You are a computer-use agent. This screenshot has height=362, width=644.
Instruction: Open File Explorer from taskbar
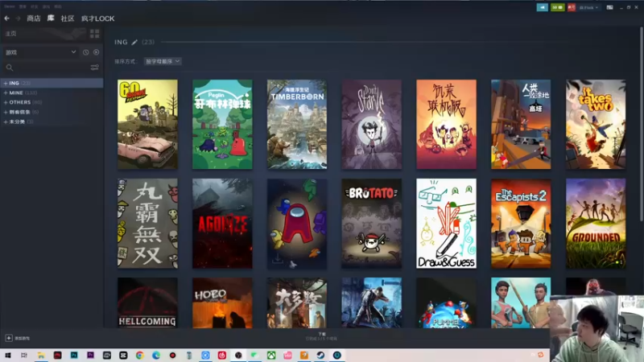[x=41, y=355]
